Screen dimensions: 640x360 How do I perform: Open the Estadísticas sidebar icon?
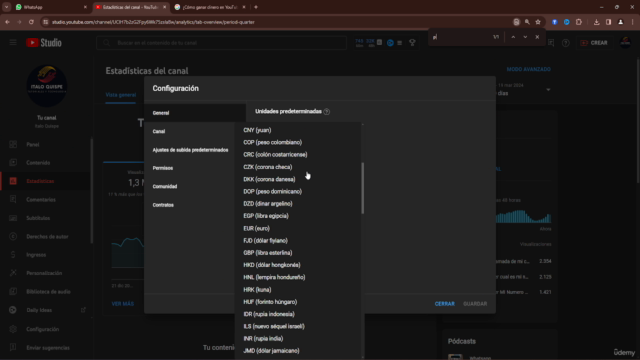pyautogui.click(x=13, y=181)
